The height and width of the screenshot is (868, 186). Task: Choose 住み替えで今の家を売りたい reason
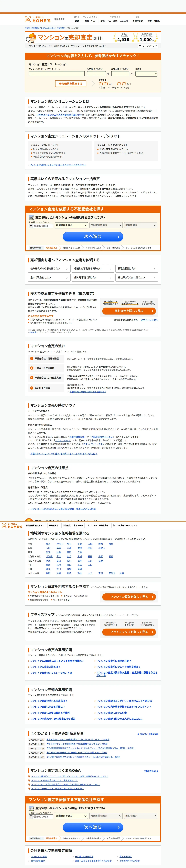coord(49,269)
